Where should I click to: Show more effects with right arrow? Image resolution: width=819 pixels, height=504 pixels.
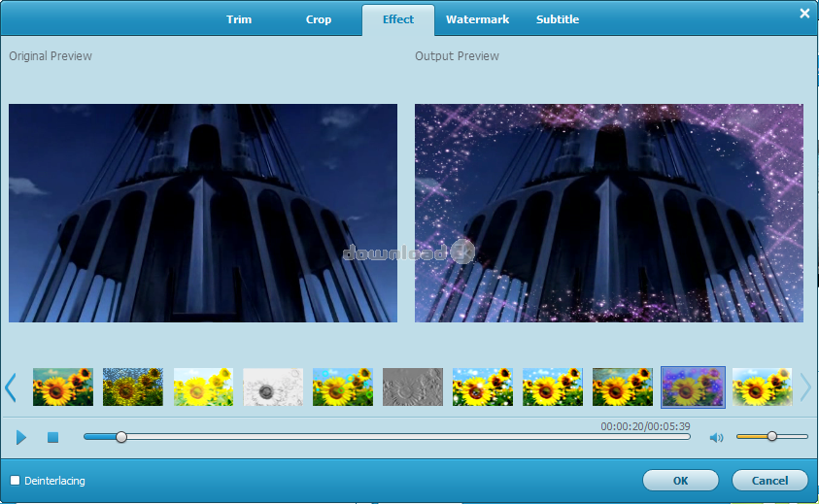(x=806, y=387)
